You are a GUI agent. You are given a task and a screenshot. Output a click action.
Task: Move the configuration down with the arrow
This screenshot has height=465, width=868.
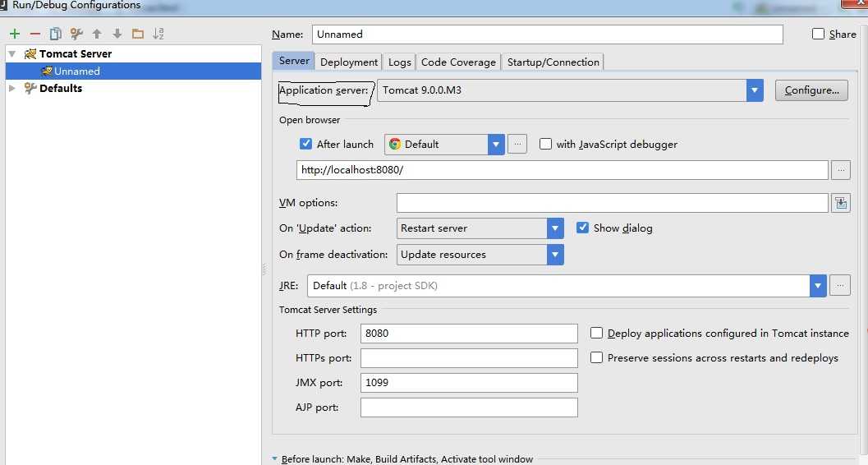point(117,34)
